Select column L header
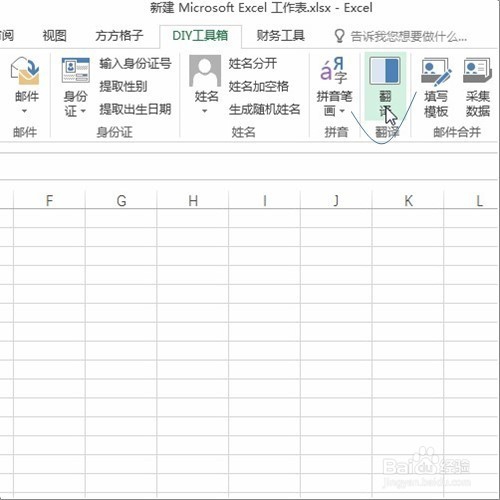500x500 pixels. point(472,201)
